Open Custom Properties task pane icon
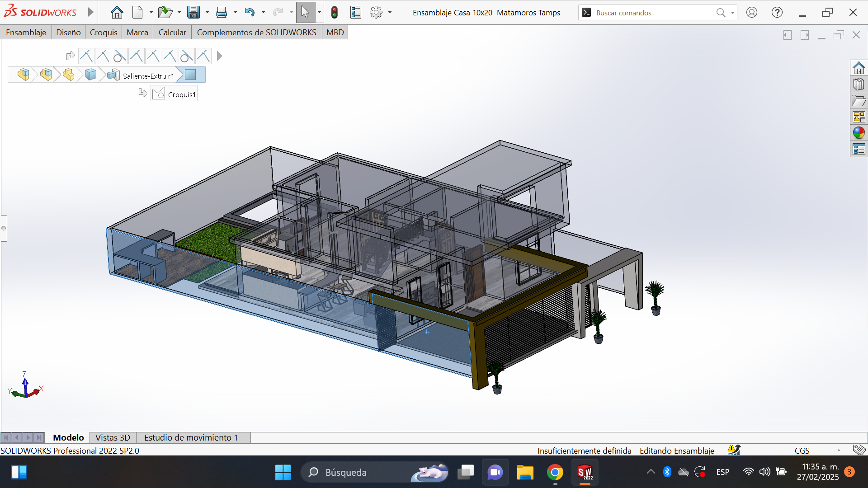This screenshot has height=488, width=868. point(859,149)
